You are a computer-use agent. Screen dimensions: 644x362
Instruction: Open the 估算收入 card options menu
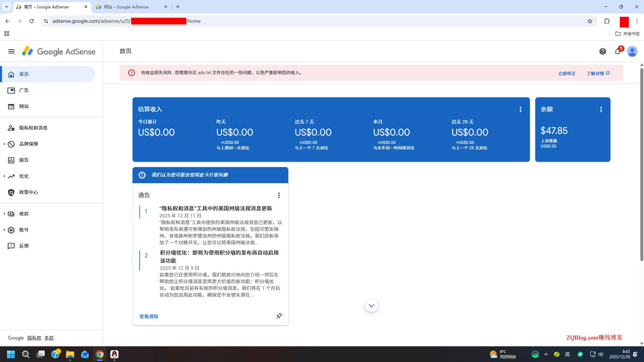(521, 109)
